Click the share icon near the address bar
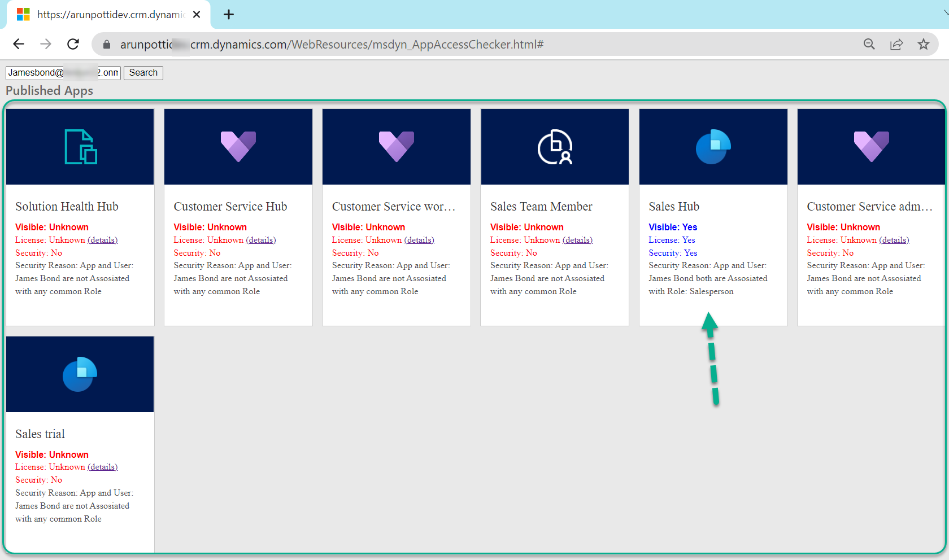This screenshot has height=560, width=949. (896, 44)
